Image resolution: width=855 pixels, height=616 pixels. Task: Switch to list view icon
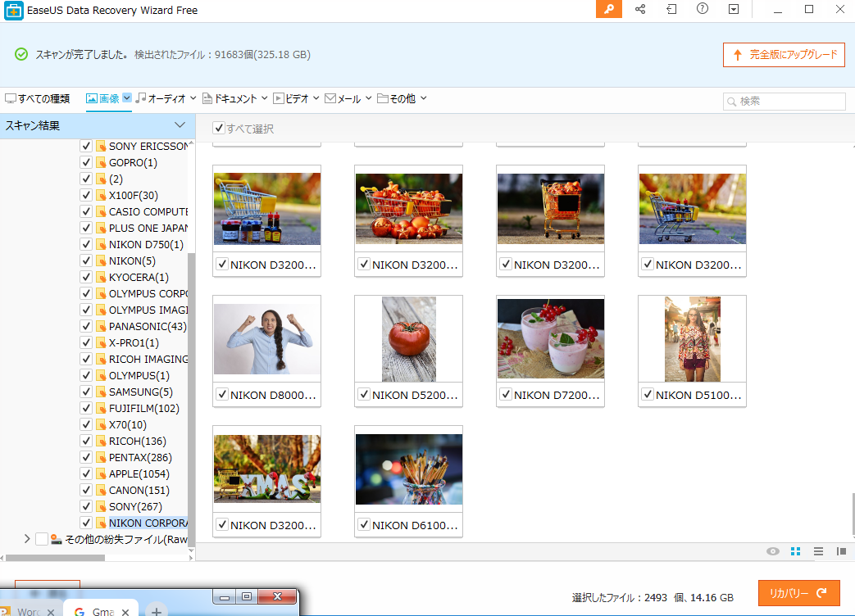point(818,551)
